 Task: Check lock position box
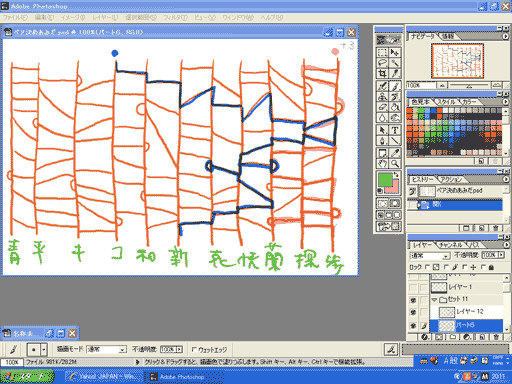465,267
